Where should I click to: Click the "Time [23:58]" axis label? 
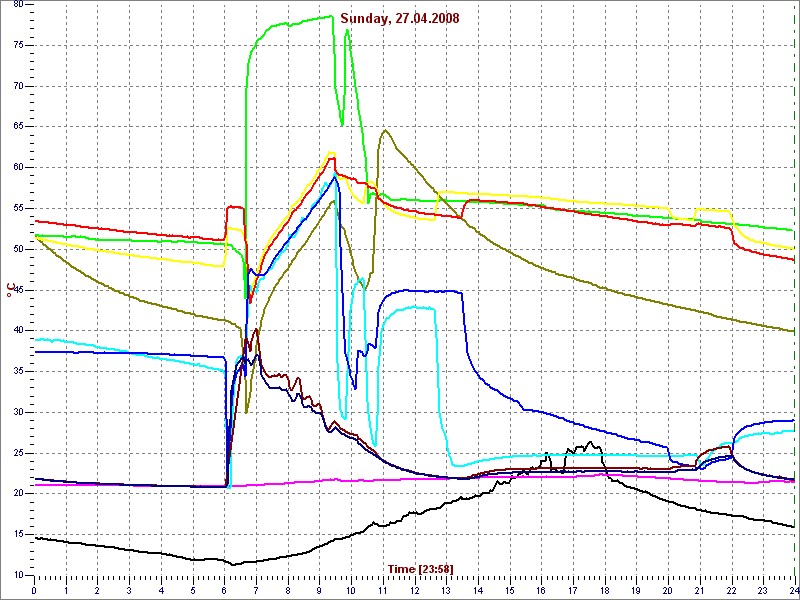[420, 569]
